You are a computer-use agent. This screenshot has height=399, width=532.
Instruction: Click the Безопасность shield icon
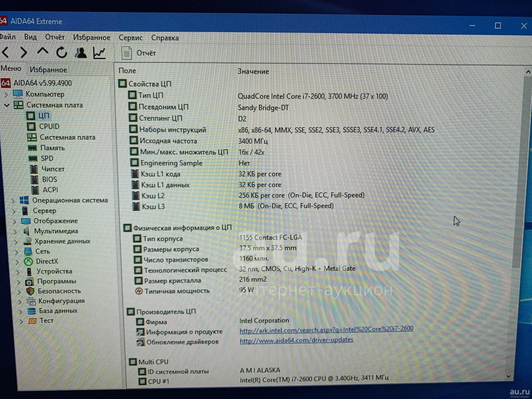point(30,291)
